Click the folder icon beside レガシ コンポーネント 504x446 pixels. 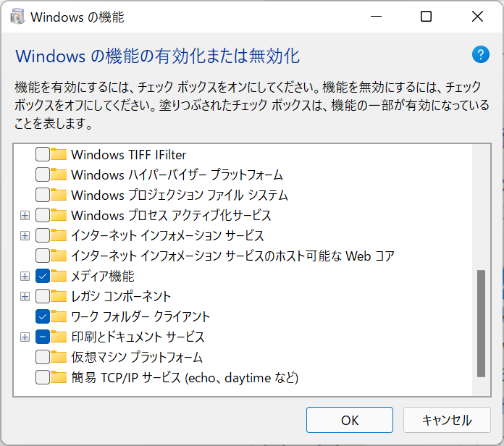(59, 296)
